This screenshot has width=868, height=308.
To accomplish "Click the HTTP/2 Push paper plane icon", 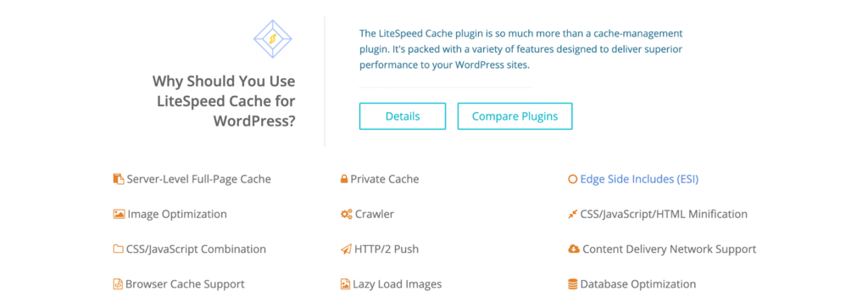I will click(x=346, y=249).
